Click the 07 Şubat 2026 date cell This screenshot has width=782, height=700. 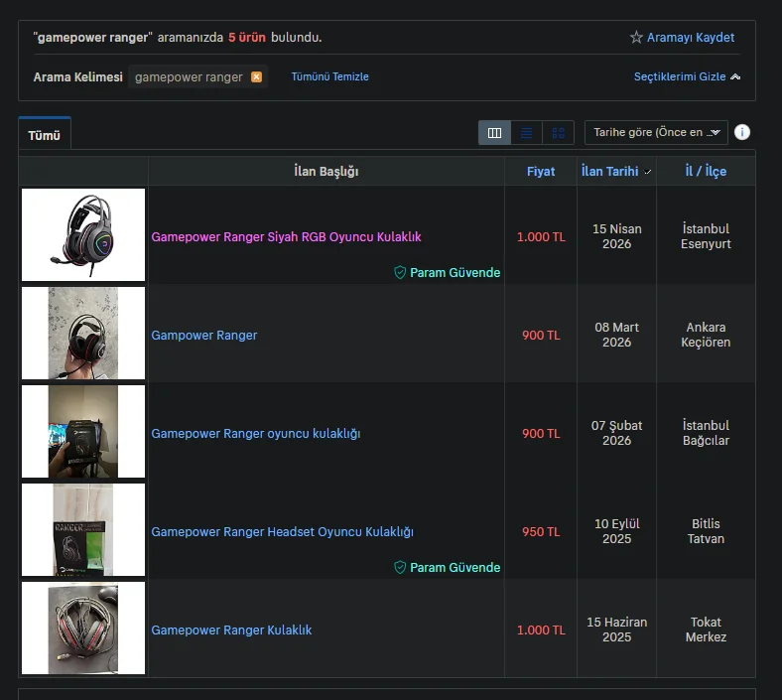click(617, 433)
